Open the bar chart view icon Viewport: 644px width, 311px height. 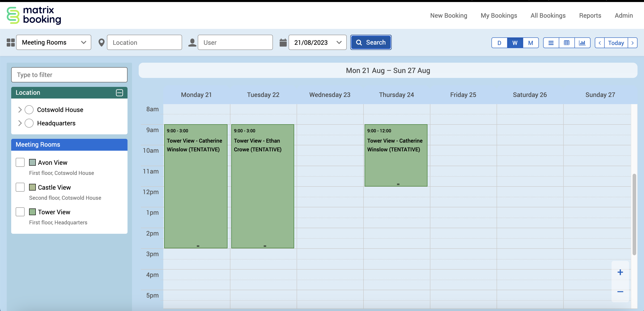pyautogui.click(x=582, y=43)
